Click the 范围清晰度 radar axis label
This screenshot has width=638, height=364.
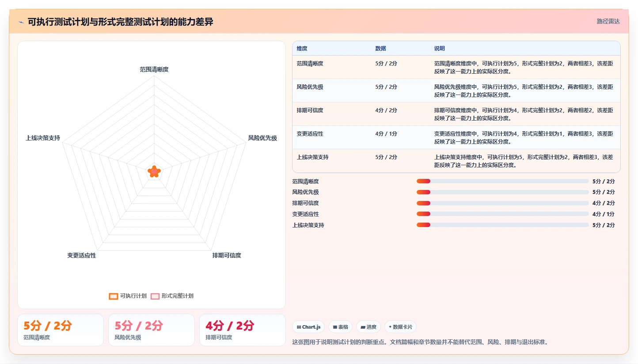pyautogui.click(x=154, y=69)
